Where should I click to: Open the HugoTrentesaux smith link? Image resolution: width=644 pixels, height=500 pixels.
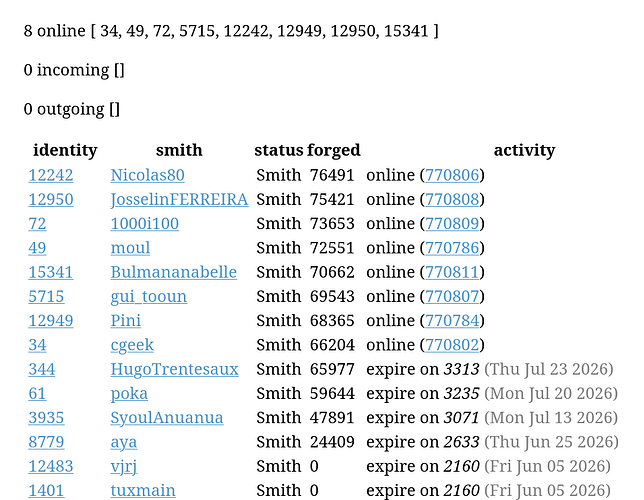(175, 369)
